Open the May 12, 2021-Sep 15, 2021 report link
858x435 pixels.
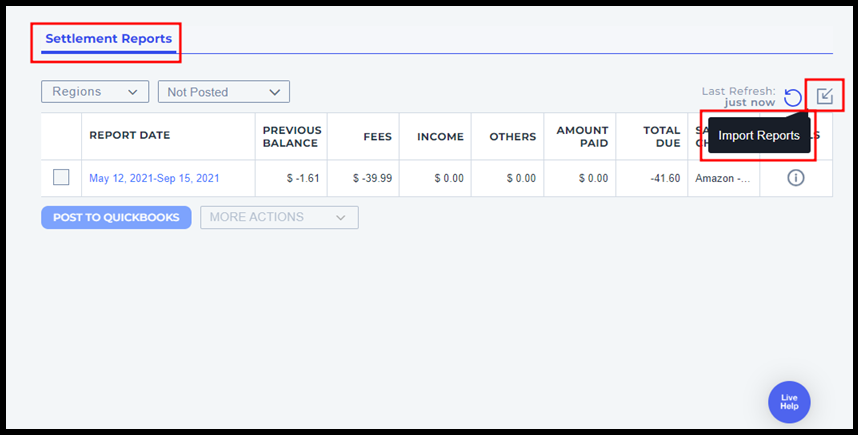(154, 178)
